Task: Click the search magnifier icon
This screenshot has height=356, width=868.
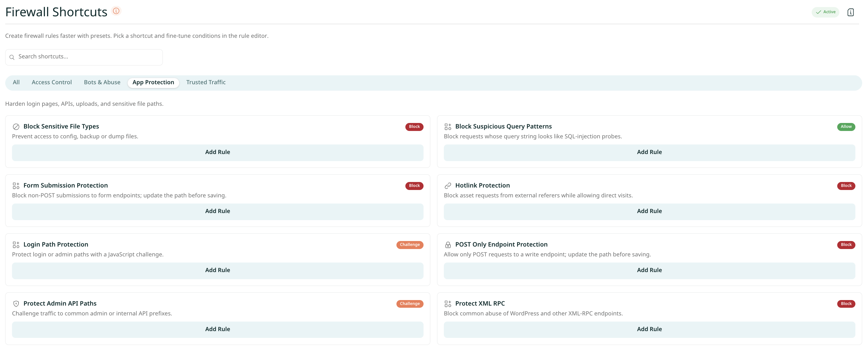Action: pos(12,57)
